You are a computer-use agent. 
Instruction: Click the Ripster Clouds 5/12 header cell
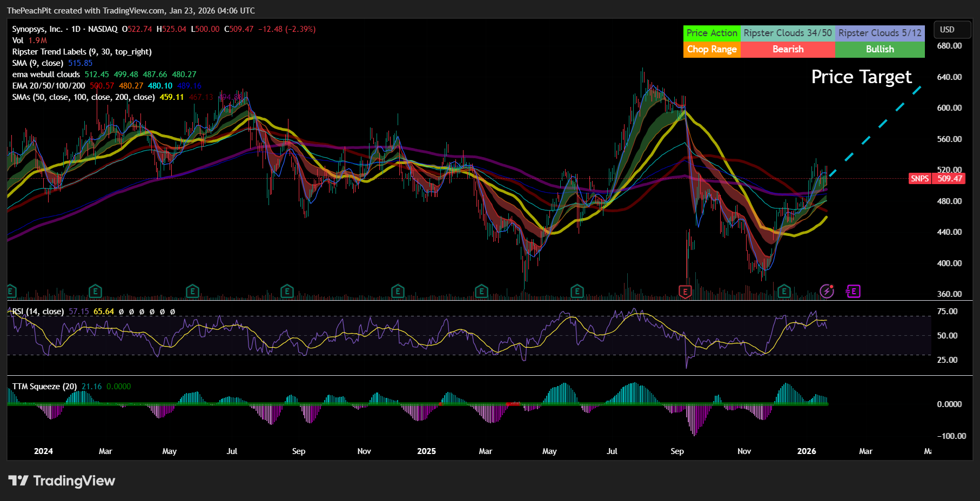(x=880, y=33)
